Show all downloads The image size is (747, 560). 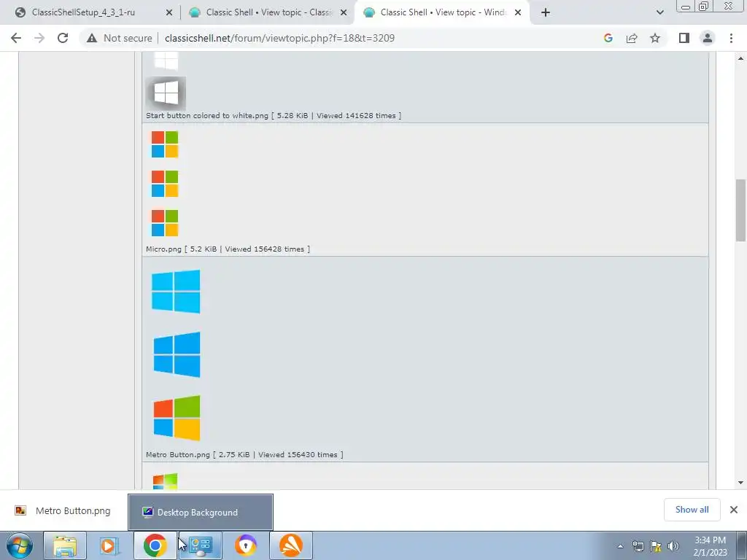pos(692,510)
